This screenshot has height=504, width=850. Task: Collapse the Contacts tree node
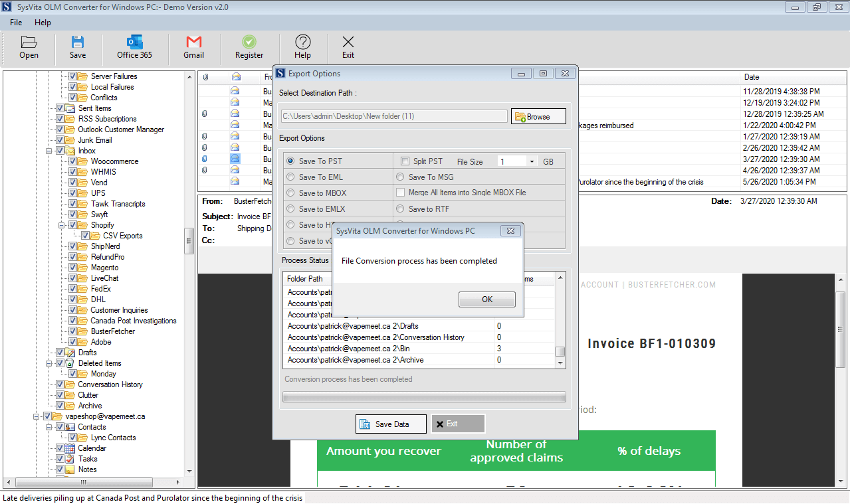click(x=49, y=427)
